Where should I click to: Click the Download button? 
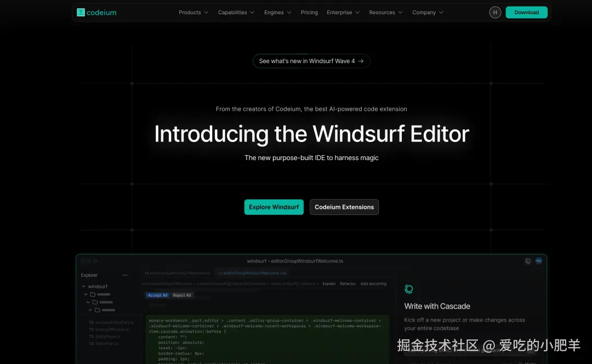(x=526, y=13)
